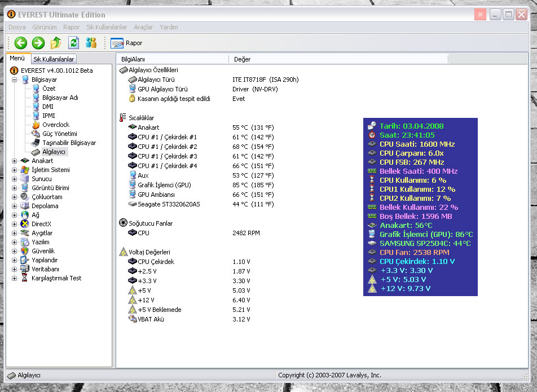Switch to the Sık Kullanılanlar tab
The height and width of the screenshot is (392, 537).
click(54, 59)
